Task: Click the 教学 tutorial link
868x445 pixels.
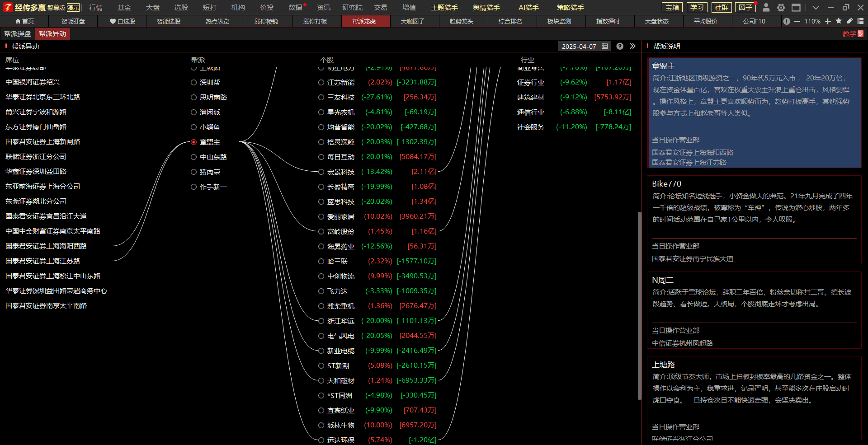Action: click(853, 34)
